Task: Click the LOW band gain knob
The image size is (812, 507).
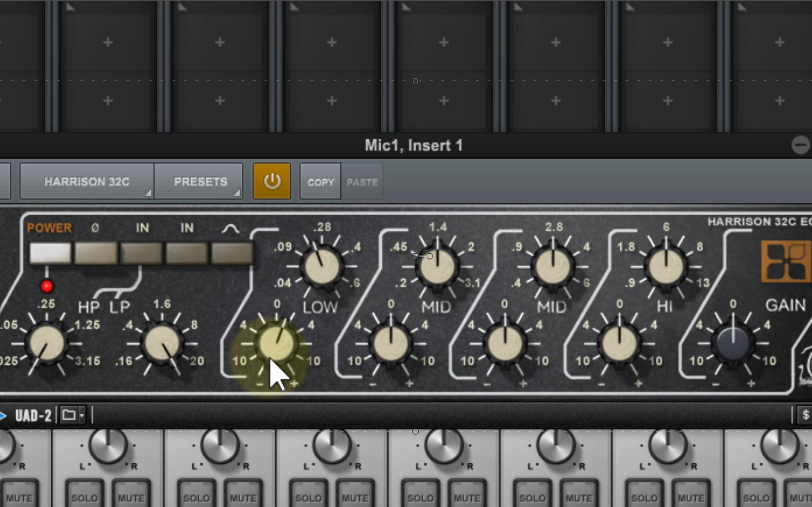Action: (x=277, y=344)
